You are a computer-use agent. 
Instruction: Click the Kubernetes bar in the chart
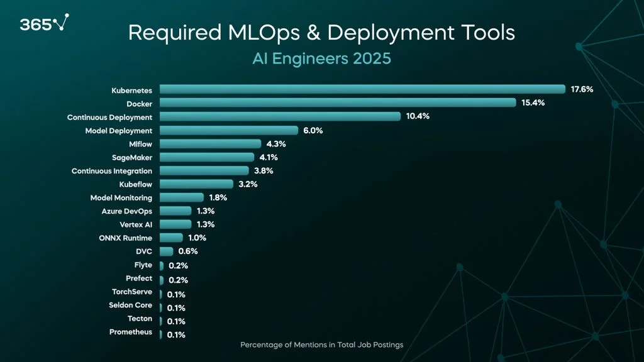click(362, 90)
